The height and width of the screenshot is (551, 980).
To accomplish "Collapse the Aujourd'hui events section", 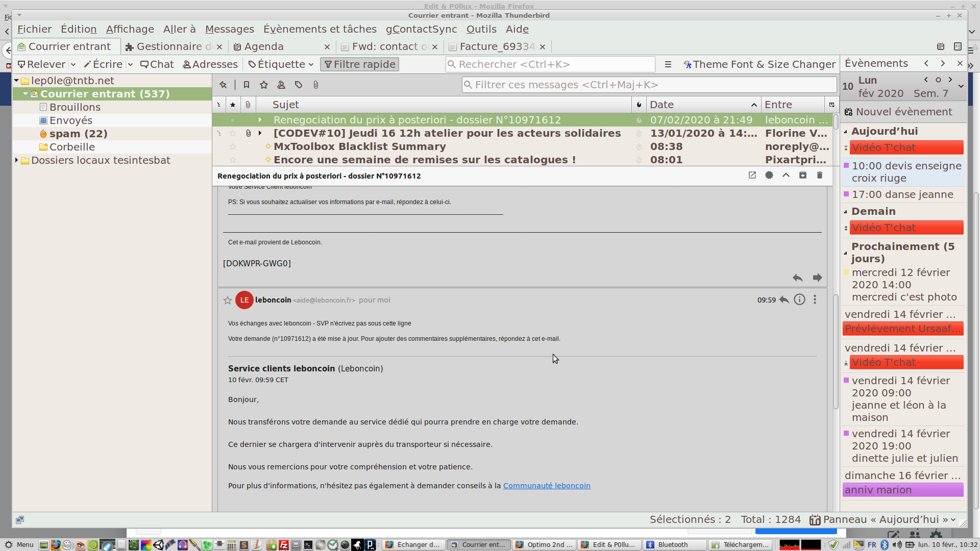I will pos(846,132).
